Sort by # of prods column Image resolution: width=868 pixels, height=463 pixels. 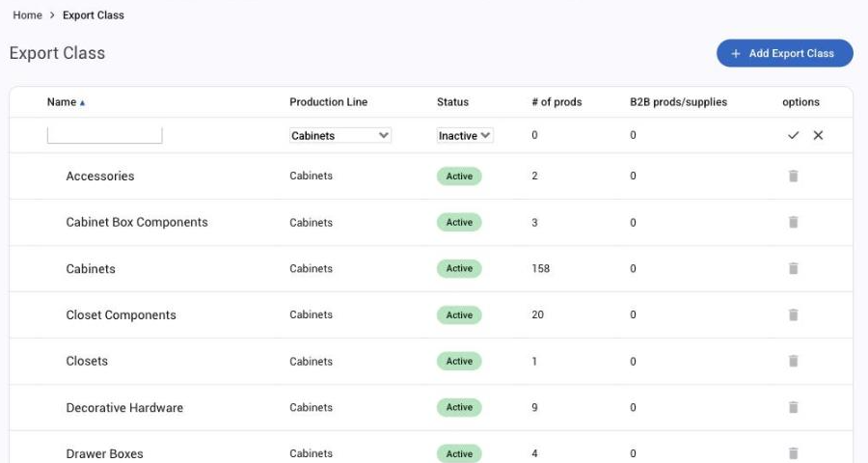556,102
